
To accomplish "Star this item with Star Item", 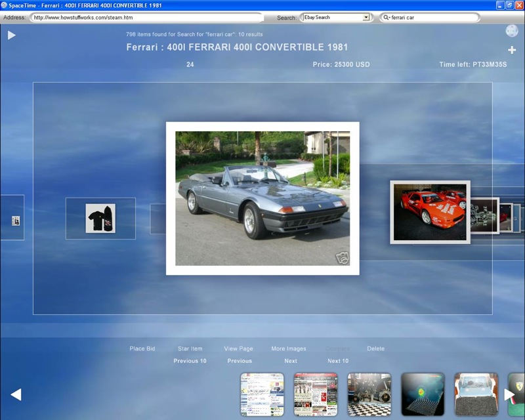I will [x=190, y=348].
